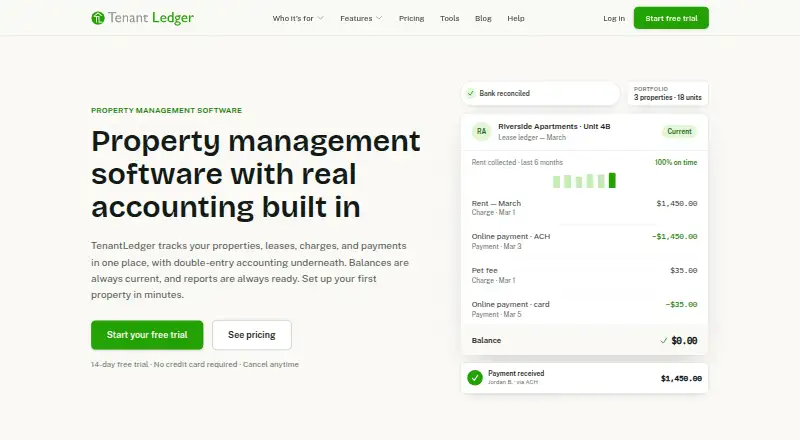Click the Log in link
This screenshot has height=440, width=800.
[x=614, y=18]
